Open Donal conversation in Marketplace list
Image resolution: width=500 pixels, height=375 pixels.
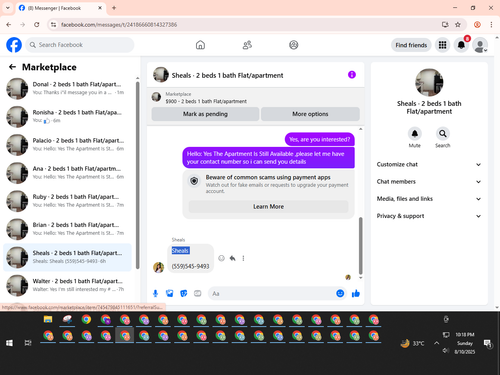click(68, 88)
